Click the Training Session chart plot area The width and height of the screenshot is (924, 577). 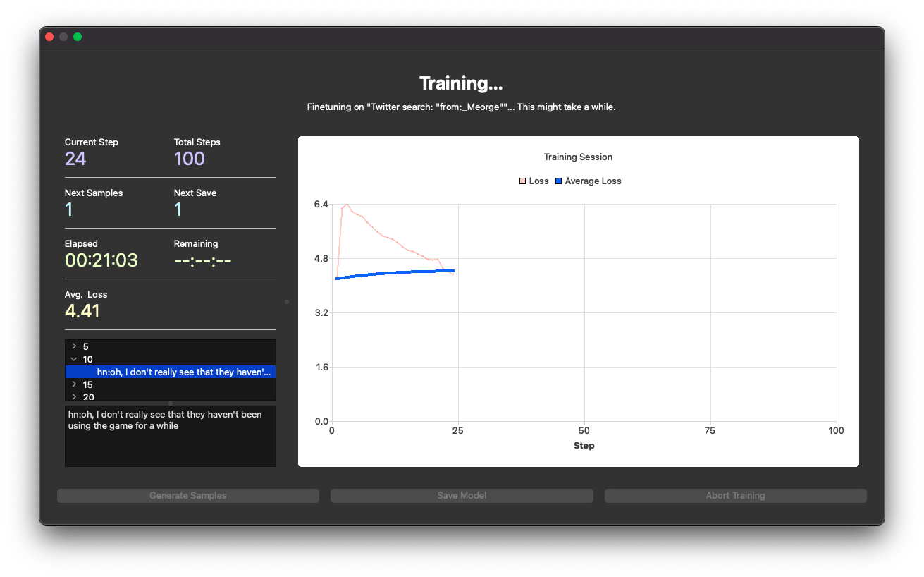tap(584, 310)
